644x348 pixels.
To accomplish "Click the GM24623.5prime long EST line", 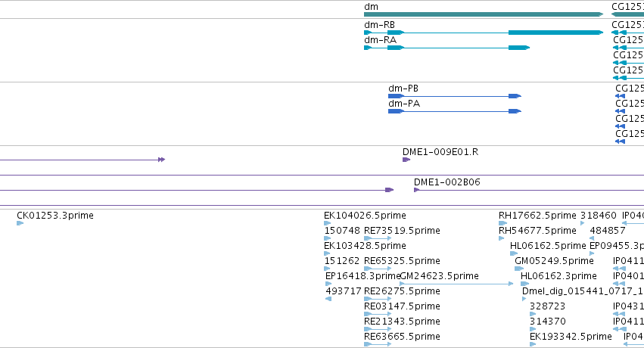I will tap(456, 284).
